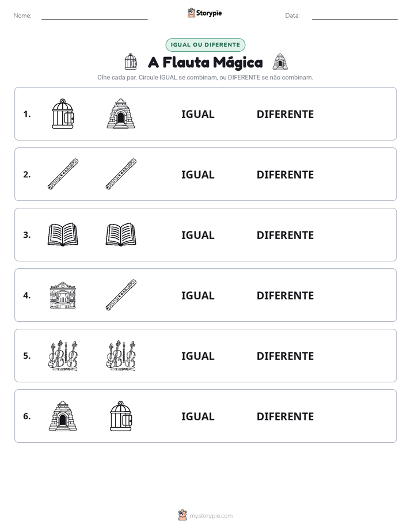This screenshot has height=532, width=411.
Task: Open the mystorypie.com footer link
Action: pyautogui.click(x=211, y=516)
